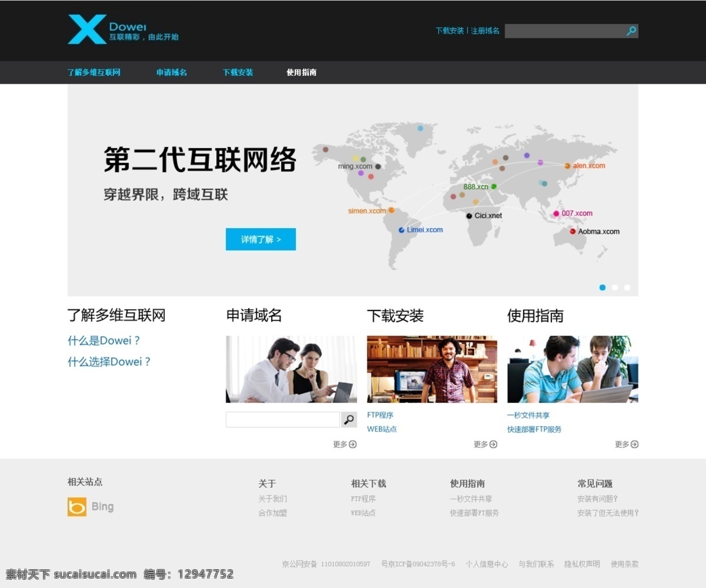The image size is (706, 588).
Task: Click the domain search magnifier button
Action: point(349,420)
